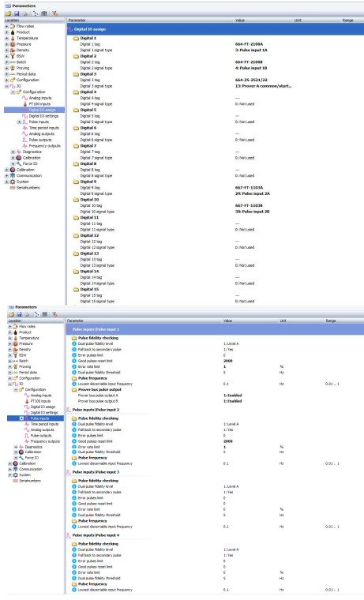
Task: Click filter icon in Digital IO assign window toolbar
Action: point(54,13)
